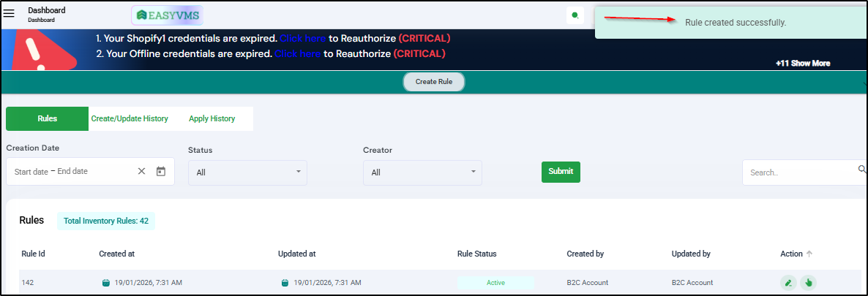Clear the creation date range
The width and height of the screenshot is (868, 296).
[142, 171]
